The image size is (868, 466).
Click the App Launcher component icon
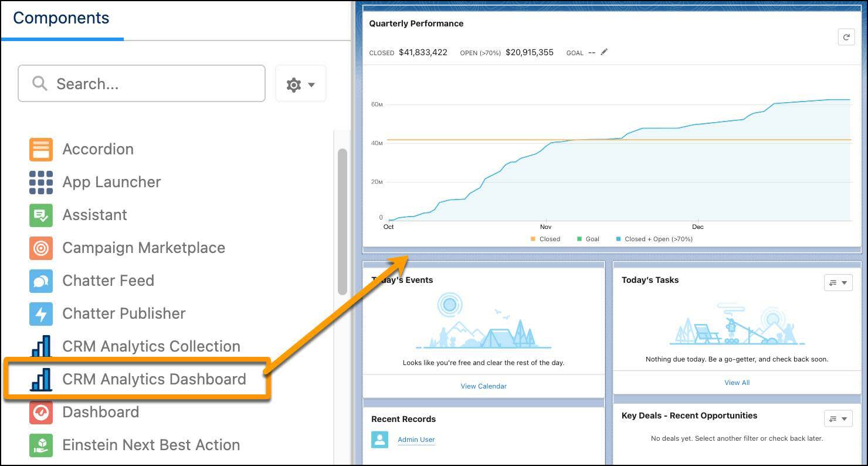(x=40, y=182)
